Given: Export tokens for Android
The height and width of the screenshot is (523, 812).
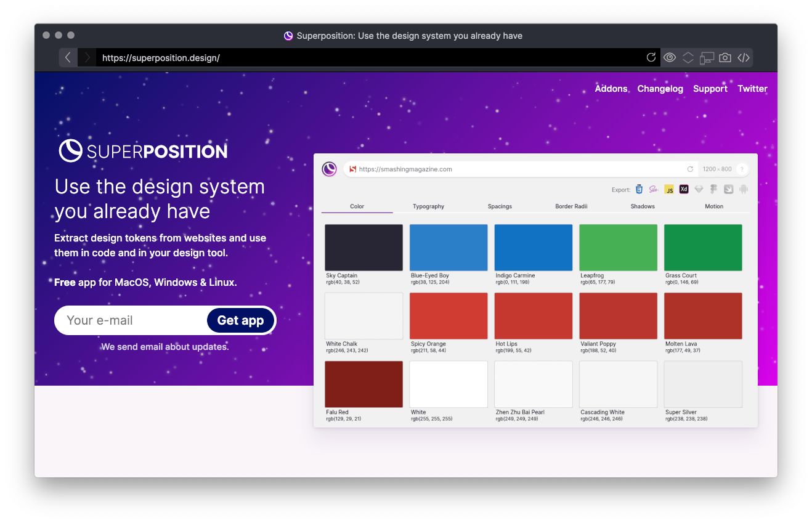Looking at the screenshot, I should pos(744,189).
